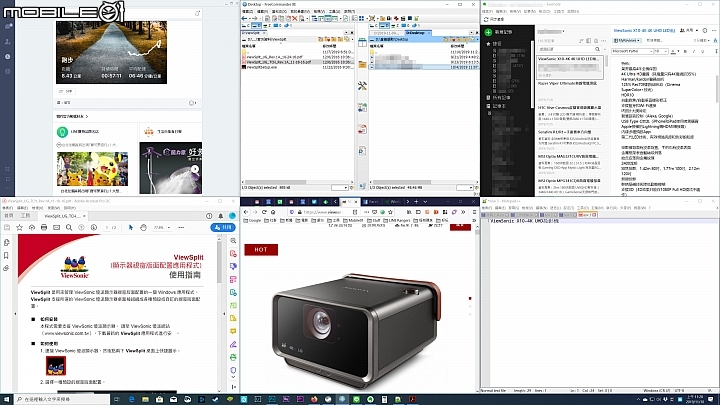Click the new tab plus icon in Firefox
The height and width of the screenshot is (405, 720).
pos(416,202)
